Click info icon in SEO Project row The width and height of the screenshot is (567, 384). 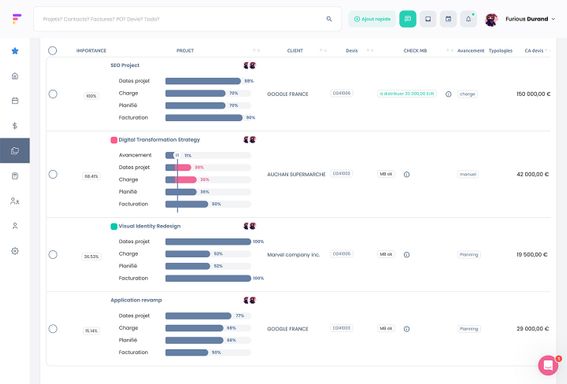click(x=448, y=94)
